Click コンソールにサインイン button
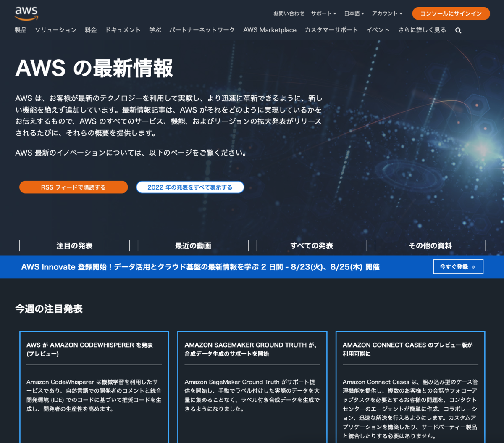 (451, 13)
